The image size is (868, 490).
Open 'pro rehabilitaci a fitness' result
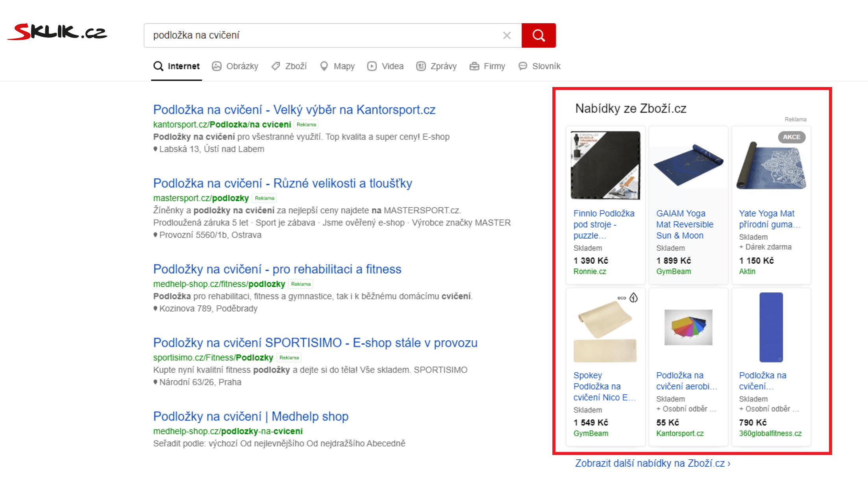(x=277, y=269)
